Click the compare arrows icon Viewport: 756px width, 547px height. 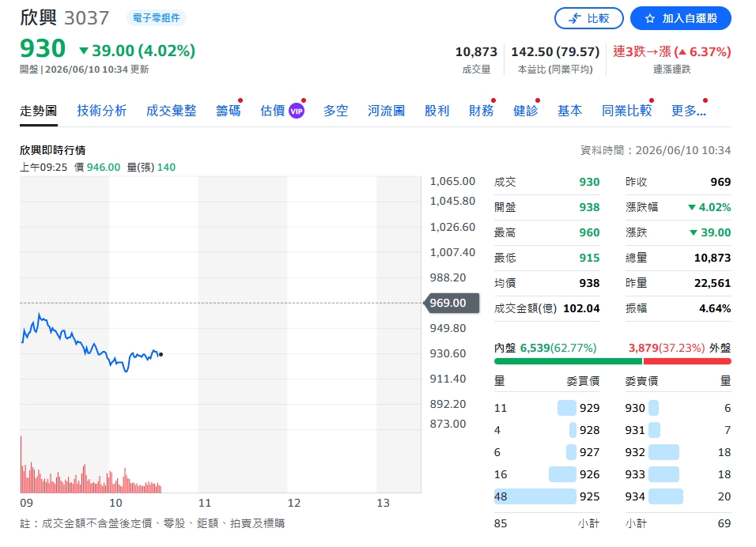pyautogui.click(x=575, y=19)
